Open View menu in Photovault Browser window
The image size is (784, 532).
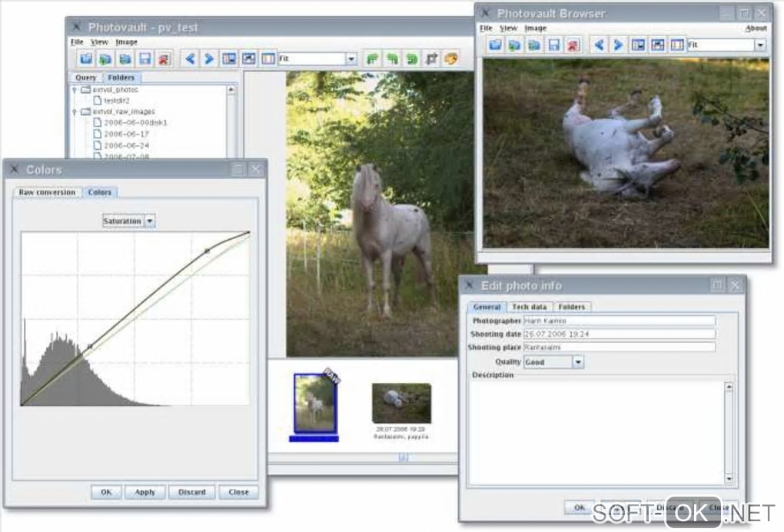pos(508,28)
